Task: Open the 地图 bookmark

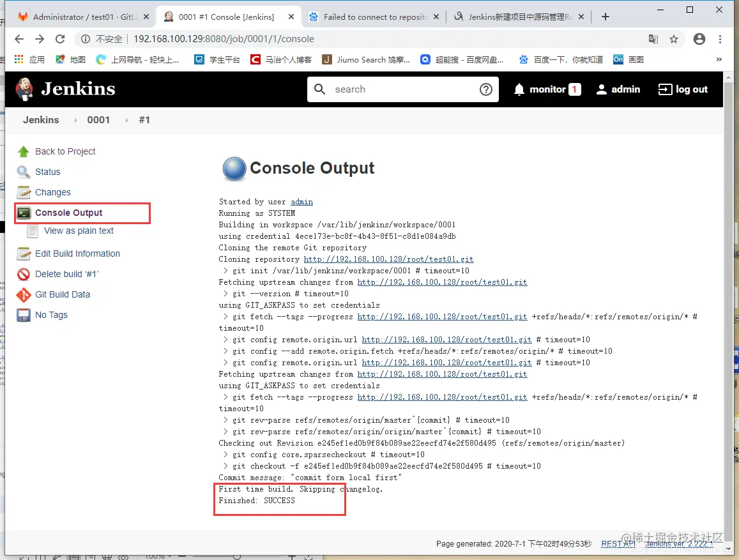Action: [71, 59]
